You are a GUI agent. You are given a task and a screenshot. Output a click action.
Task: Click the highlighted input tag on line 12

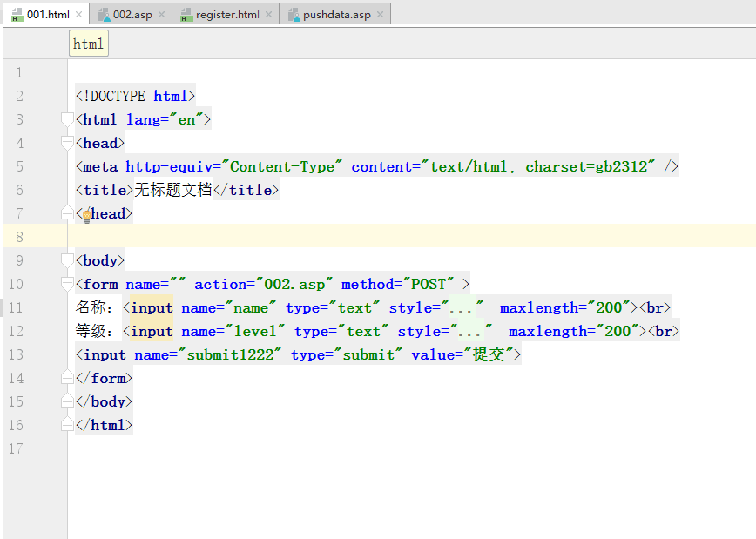(152, 331)
